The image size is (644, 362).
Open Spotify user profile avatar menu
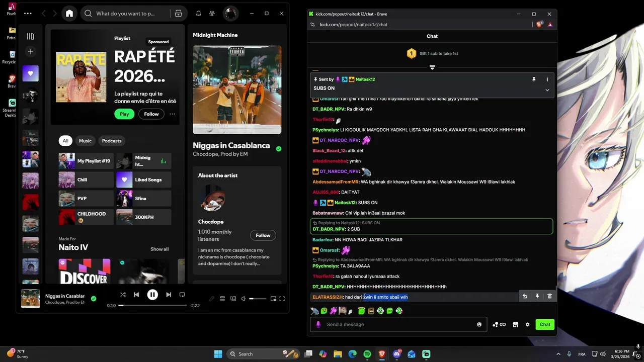230,14
